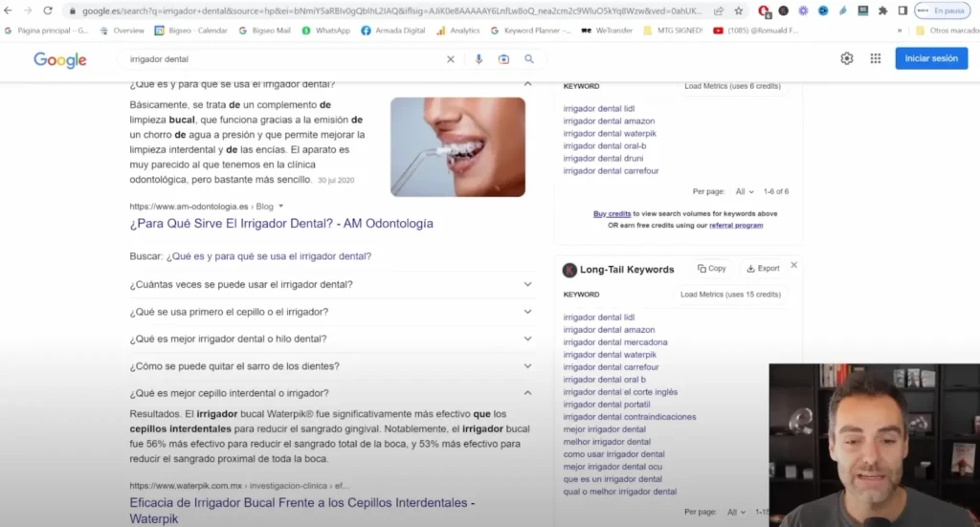The image size is (980, 527).
Task: Open the purple gear-shaped extension
Action: tap(803, 11)
